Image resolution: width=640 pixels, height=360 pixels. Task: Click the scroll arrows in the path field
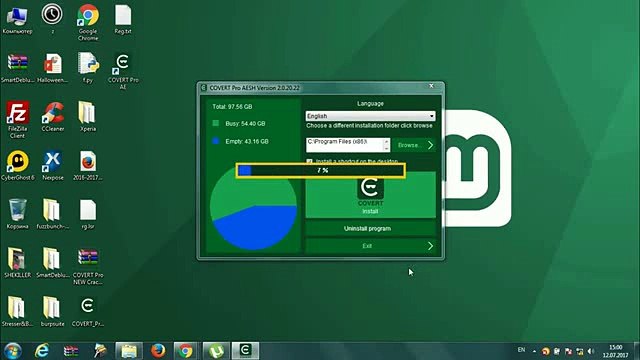[386, 145]
